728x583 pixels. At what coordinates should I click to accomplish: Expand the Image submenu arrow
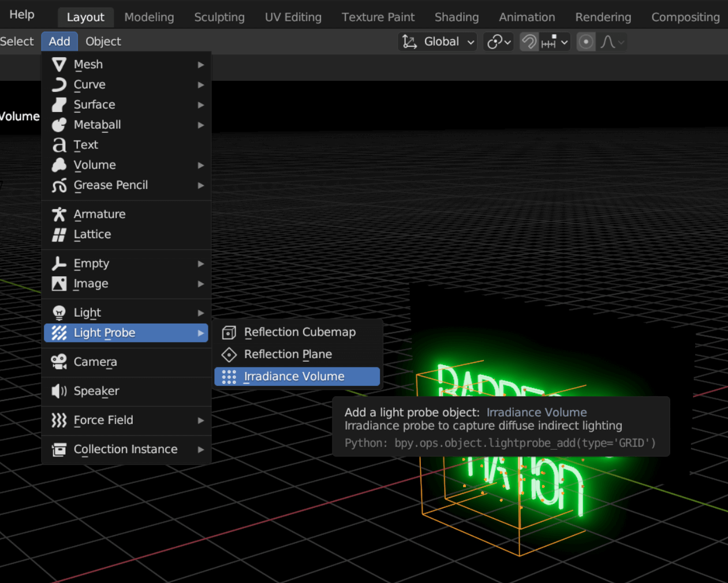click(201, 284)
